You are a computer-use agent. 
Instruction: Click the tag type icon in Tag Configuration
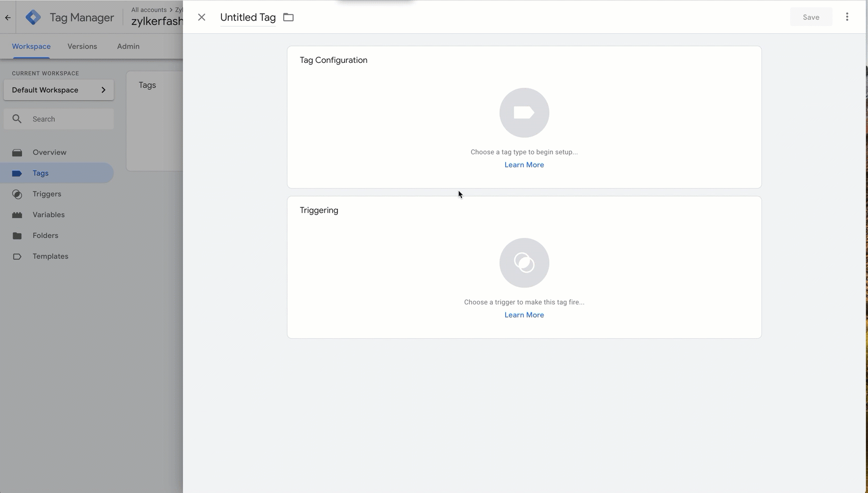pos(524,113)
